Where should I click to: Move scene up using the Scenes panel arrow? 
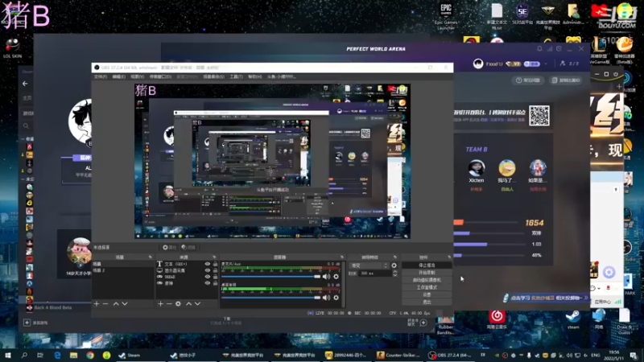[x=116, y=304]
